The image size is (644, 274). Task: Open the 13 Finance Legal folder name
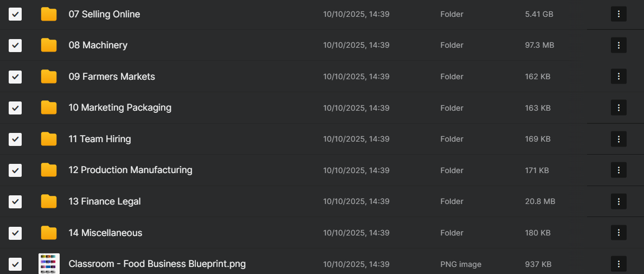point(105,201)
